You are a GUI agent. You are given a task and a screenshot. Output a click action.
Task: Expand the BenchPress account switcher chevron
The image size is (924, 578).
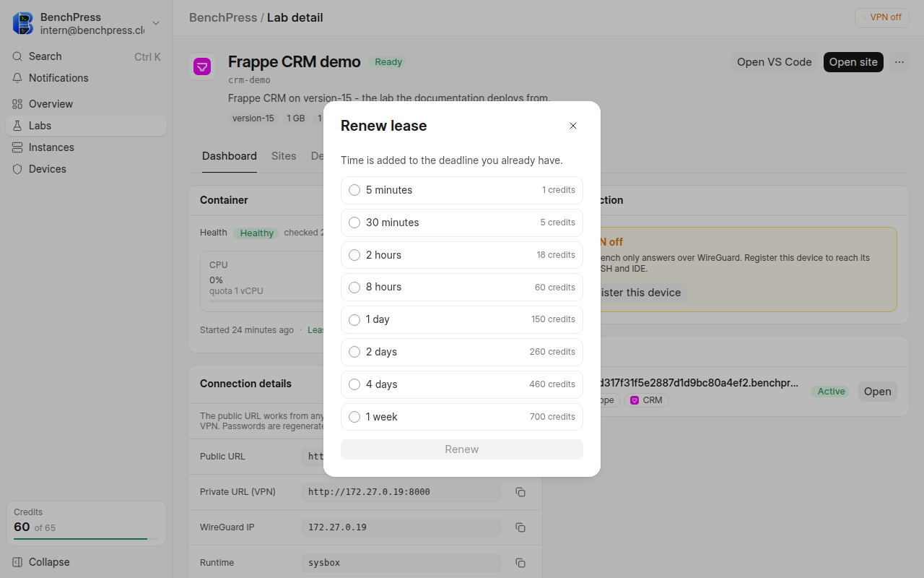pos(156,24)
